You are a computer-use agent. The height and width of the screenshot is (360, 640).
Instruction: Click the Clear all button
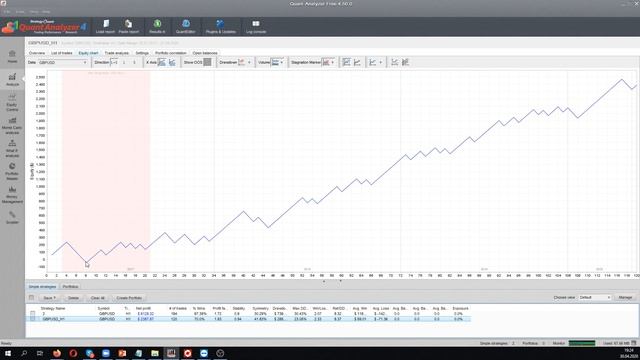point(98,298)
